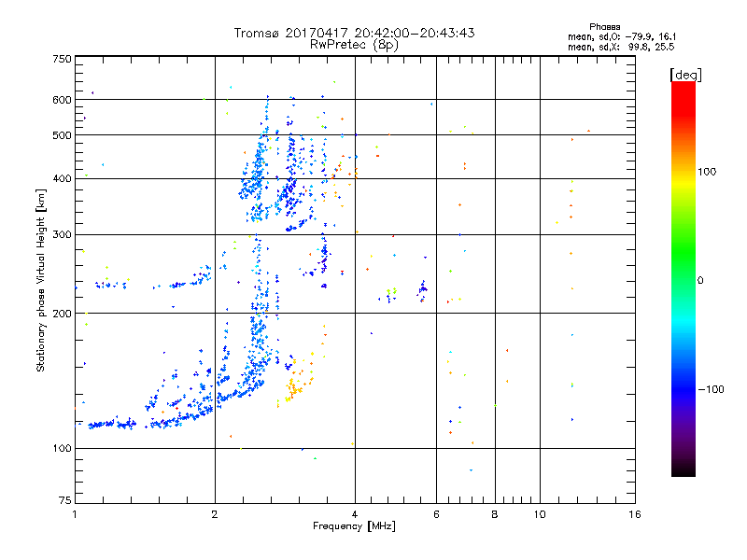This screenshot has height=560, width=747.
Task: Click the blue E-layer trace near 110 km
Action: coord(112,424)
